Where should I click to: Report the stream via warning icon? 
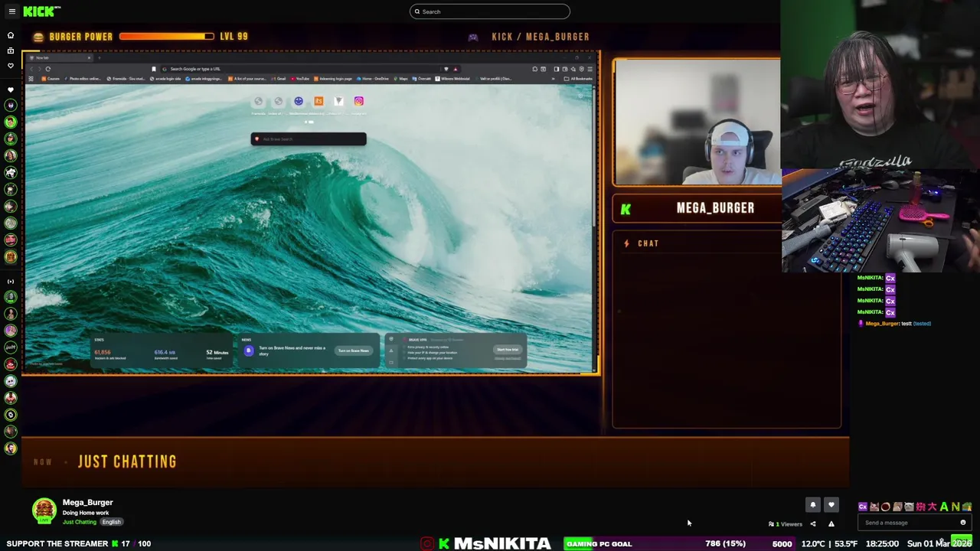pos(831,524)
